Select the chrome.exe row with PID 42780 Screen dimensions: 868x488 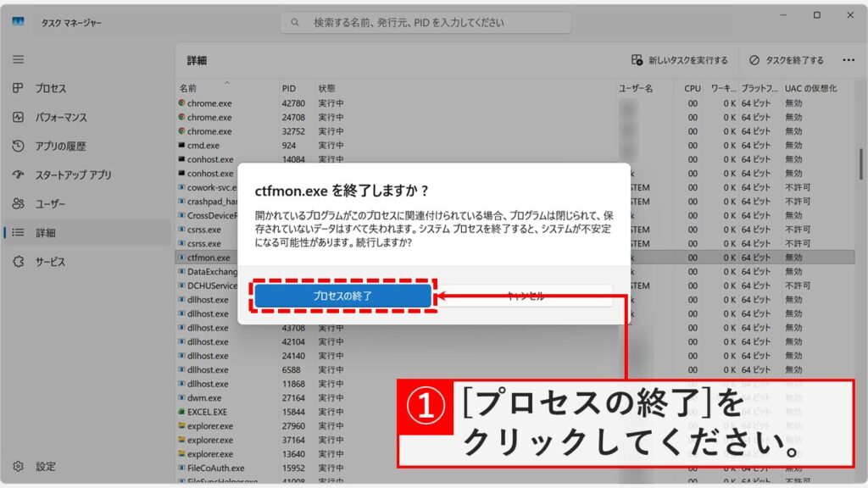click(515, 103)
